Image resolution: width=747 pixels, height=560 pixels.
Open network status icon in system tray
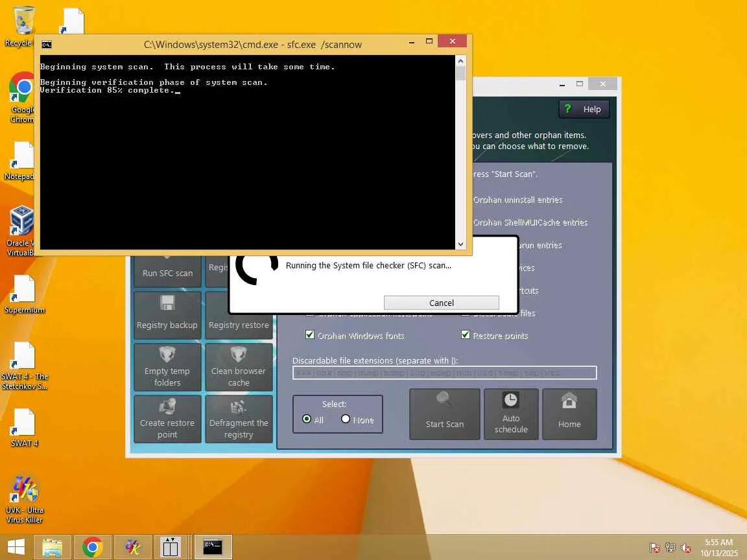click(x=670, y=548)
